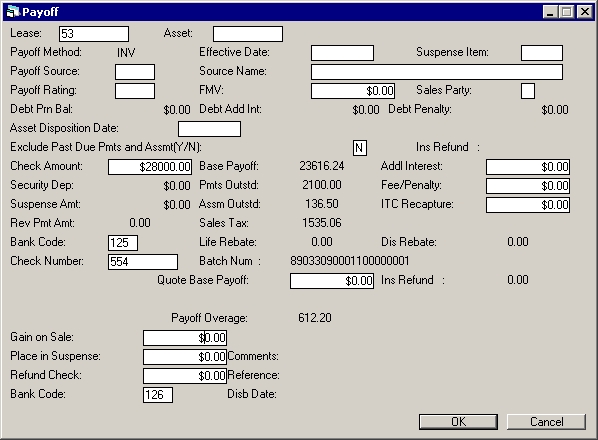Click the FMV amount field

(x=353, y=91)
